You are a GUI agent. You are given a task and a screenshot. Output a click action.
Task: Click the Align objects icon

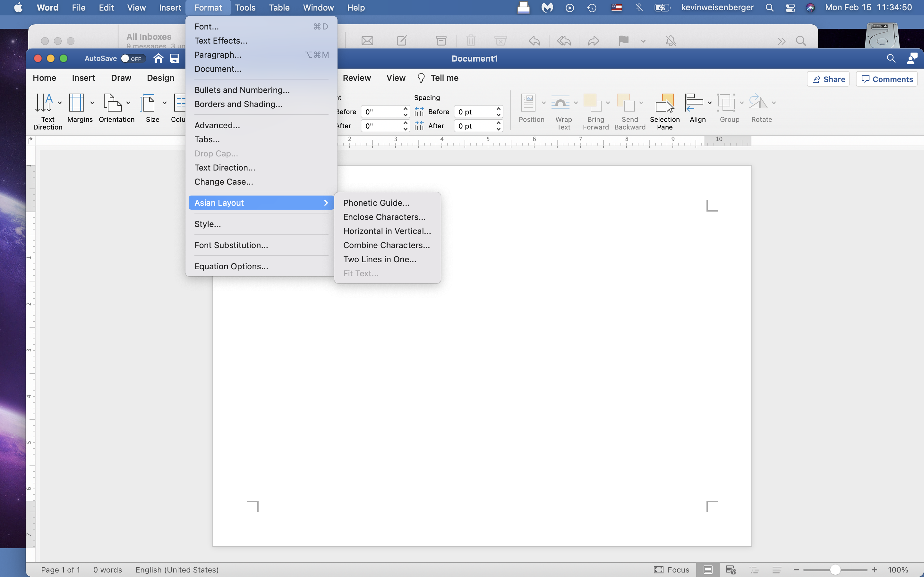pos(694,103)
